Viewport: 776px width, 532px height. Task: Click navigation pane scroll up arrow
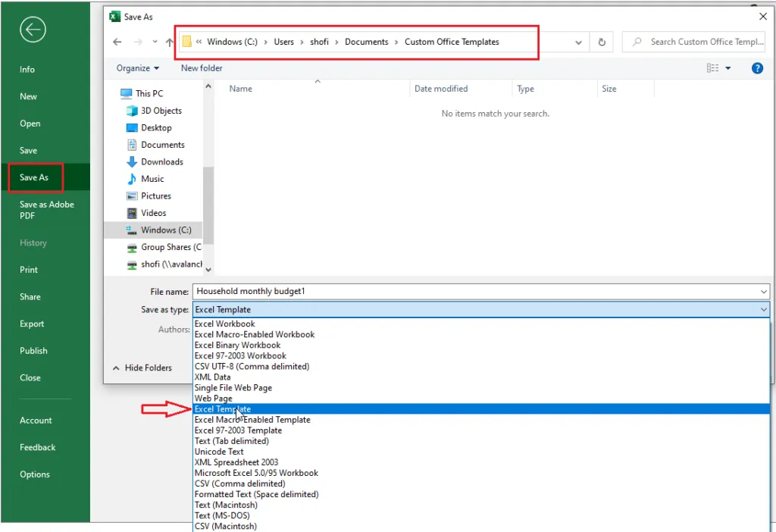208,86
